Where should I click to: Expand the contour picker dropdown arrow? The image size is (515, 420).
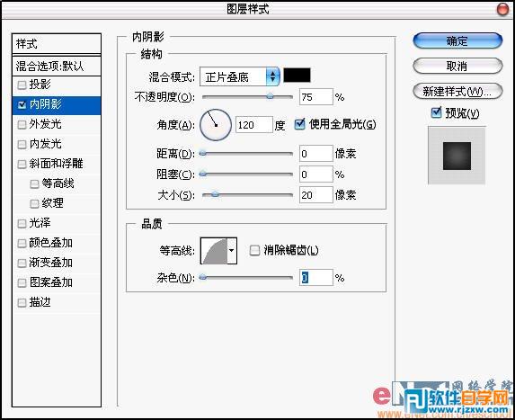(232, 251)
